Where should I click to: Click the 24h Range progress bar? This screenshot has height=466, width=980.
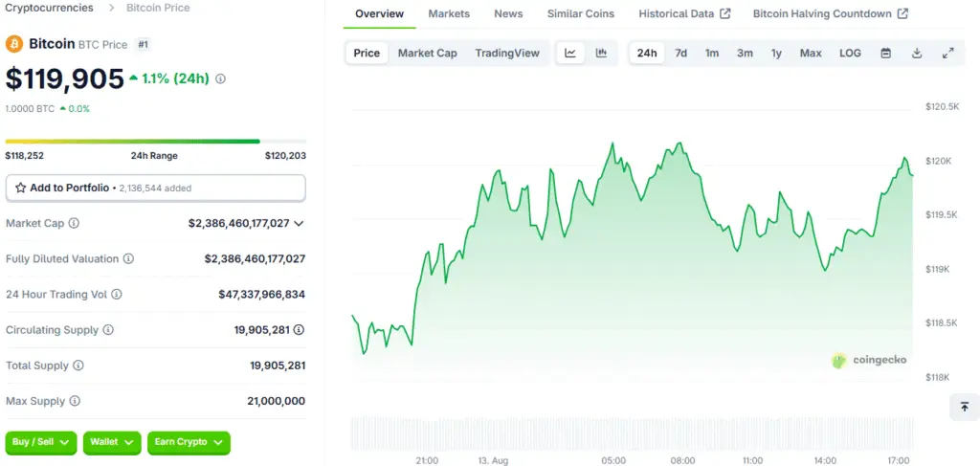point(156,142)
